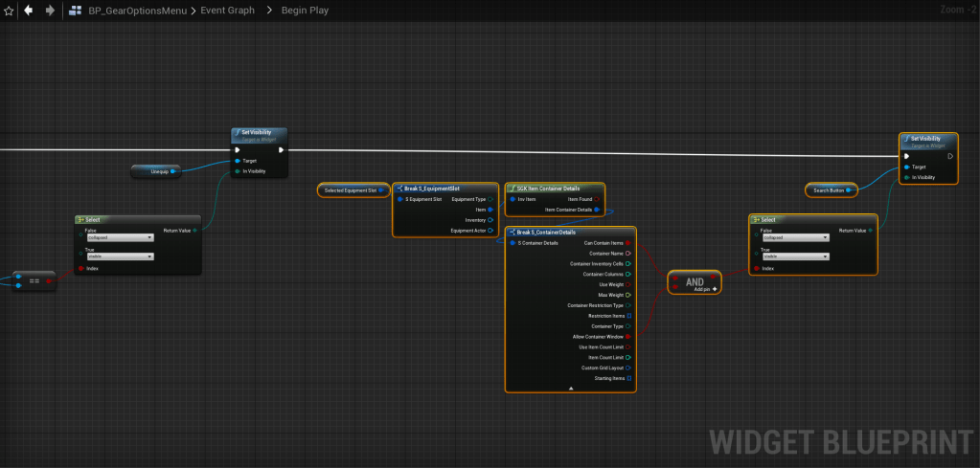This screenshot has height=468, width=980.
Task: Collapse the Break S_ContainerDetails node pins
Action: tap(570, 388)
